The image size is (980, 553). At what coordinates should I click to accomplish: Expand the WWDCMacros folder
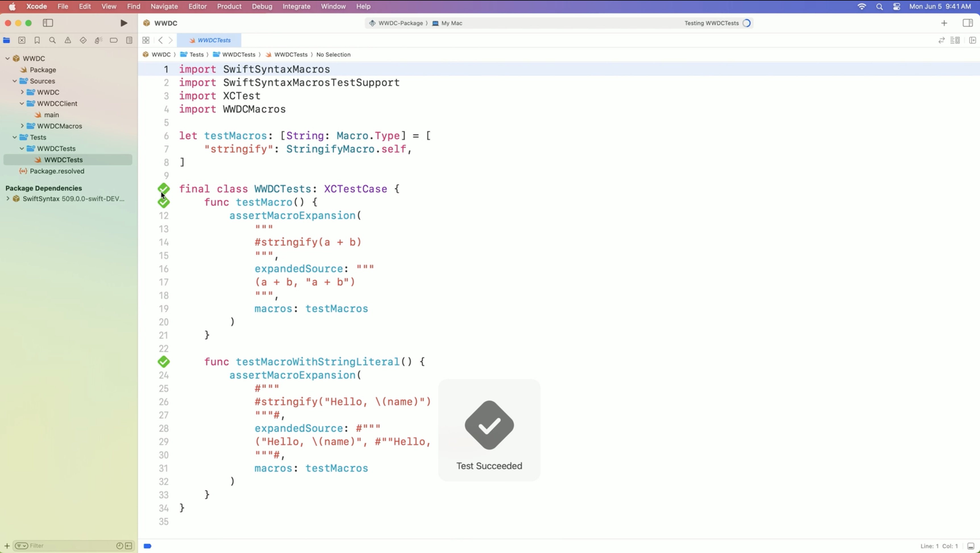22,126
